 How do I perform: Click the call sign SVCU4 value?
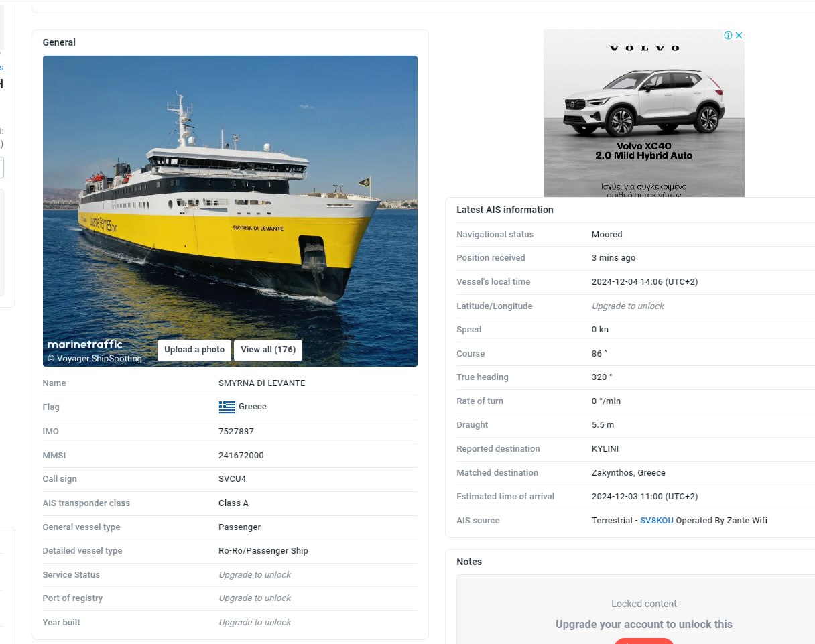(x=232, y=479)
